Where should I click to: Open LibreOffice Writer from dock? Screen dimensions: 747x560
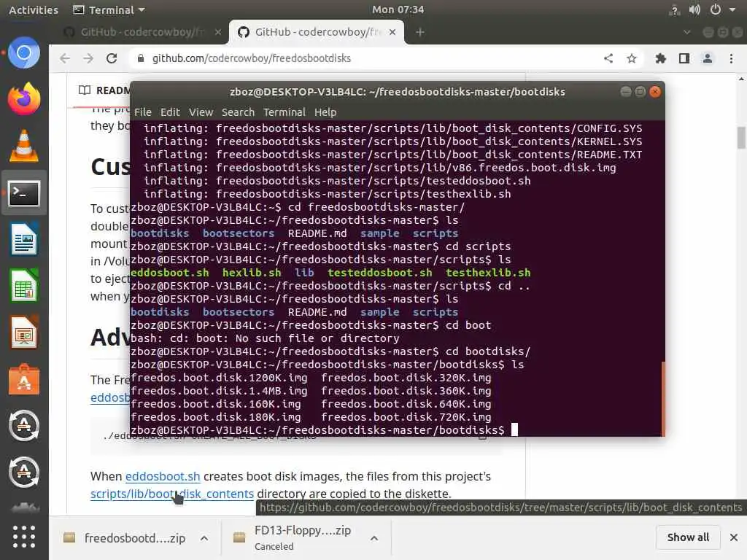(x=24, y=239)
